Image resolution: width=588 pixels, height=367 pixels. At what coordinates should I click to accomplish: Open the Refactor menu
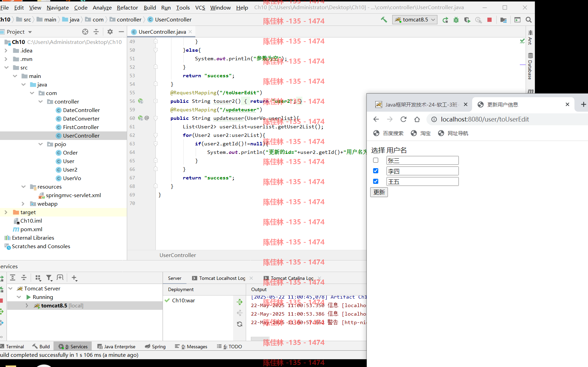coord(127,7)
